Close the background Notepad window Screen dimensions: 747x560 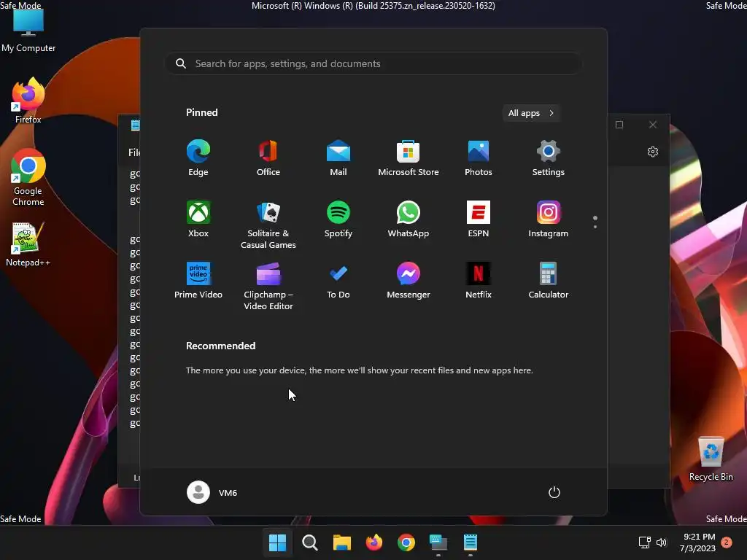tap(653, 125)
